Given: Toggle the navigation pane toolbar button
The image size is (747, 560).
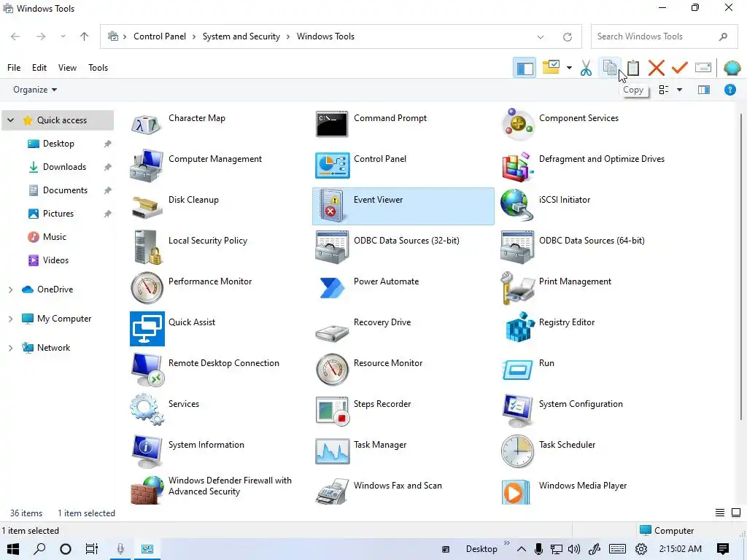Looking at the screenshot, I should (525, 68).
